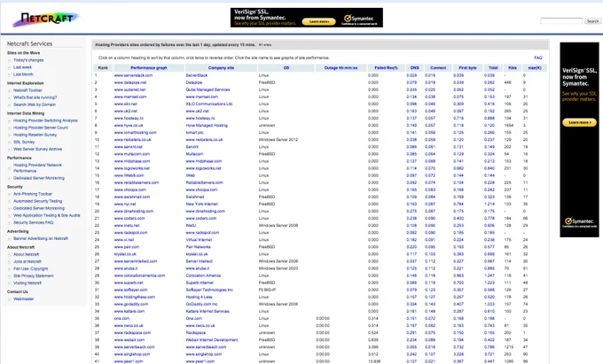
Task: Sort by Connect column header
Action: (x=438, y=68)
